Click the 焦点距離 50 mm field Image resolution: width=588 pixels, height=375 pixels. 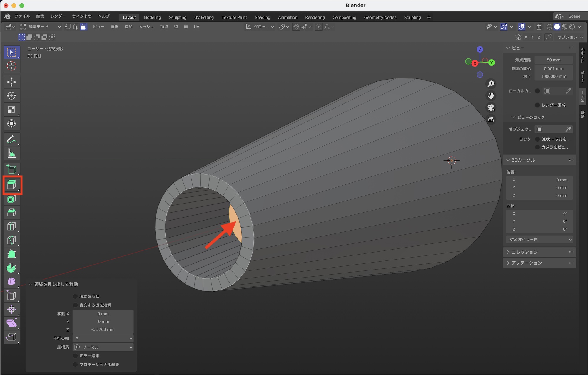coord(553,60)
